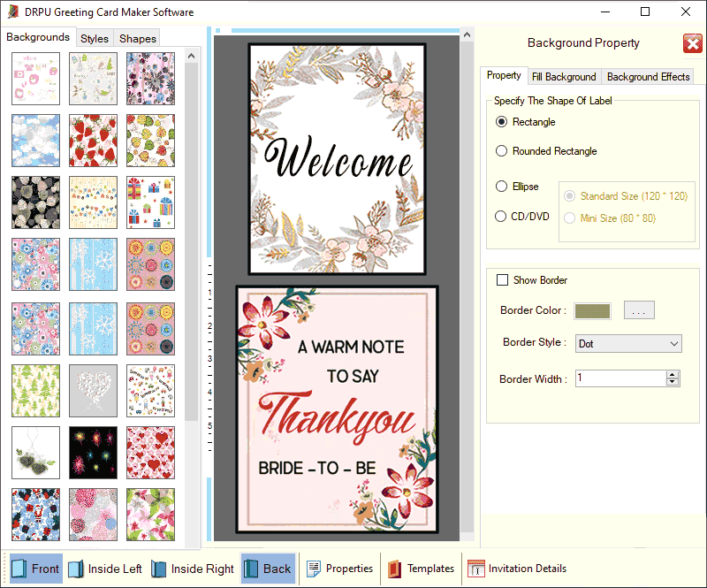Open the Fill Background tab

(564, 76)
